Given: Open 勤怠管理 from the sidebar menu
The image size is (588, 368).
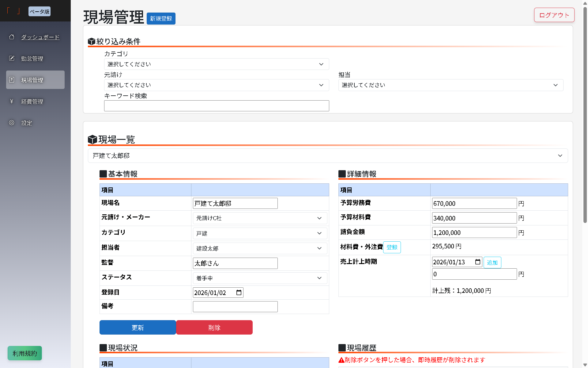Looking at the screenshot, I should [x=32, y=58].
